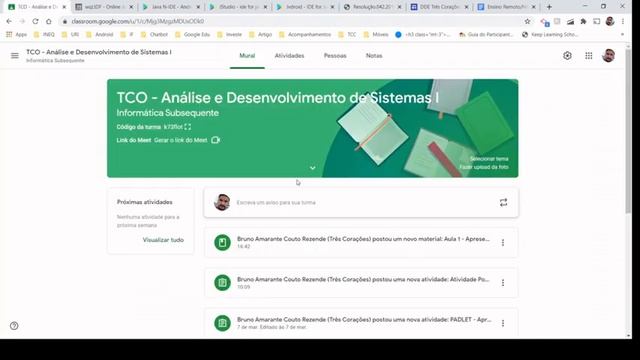Viewport: 640px width, 360px height.
Task: Open the Keep Learning bookmark
Action: pyautogui.click(x=550, y=35)
